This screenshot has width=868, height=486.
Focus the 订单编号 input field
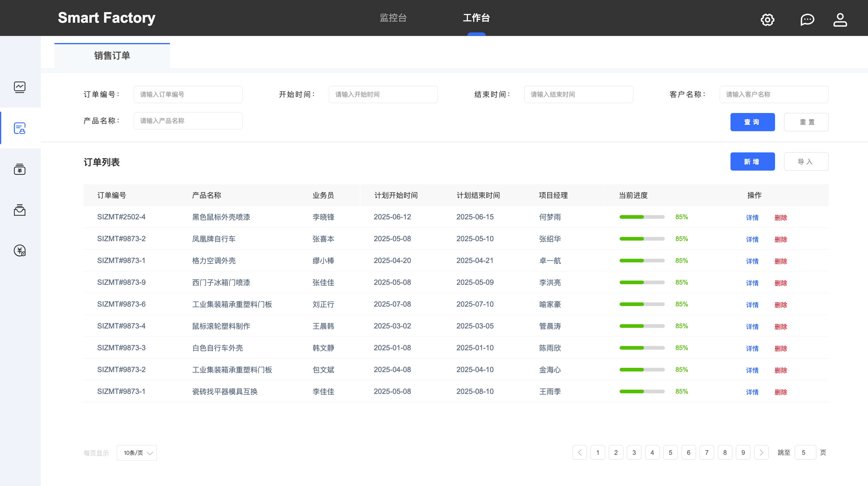188,94
